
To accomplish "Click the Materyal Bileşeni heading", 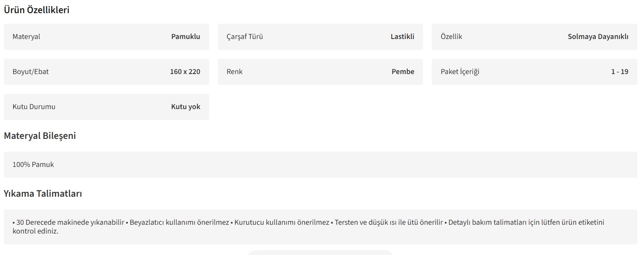I will pos(40,136).
